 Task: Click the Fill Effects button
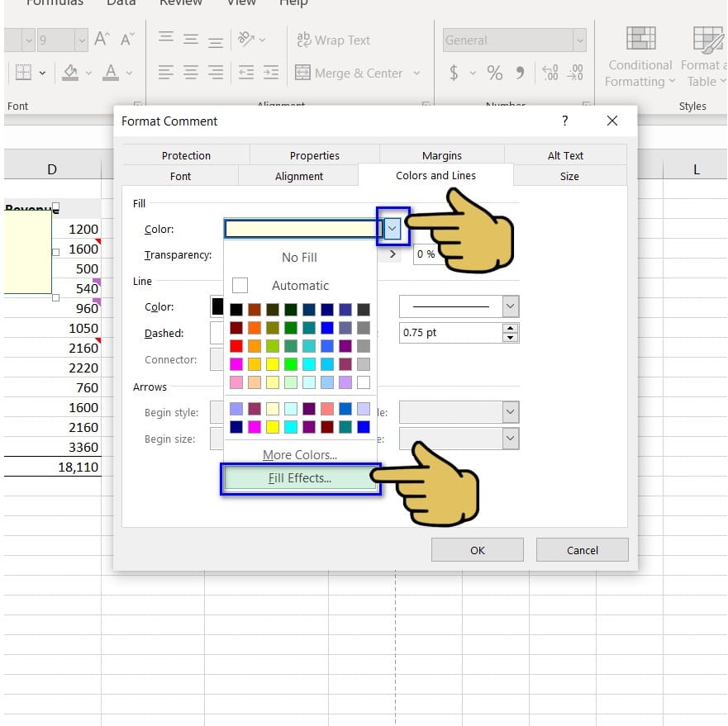pyautogui.click(x=300, y=478)
